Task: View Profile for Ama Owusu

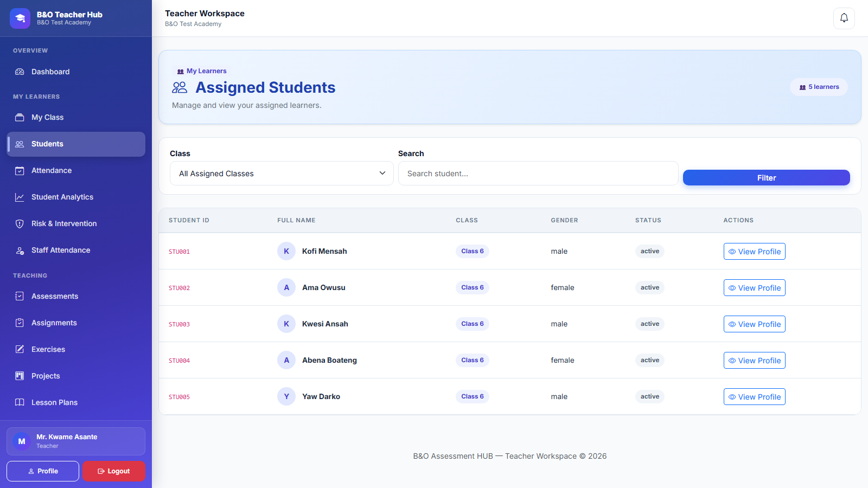Action: coord(755,288)
